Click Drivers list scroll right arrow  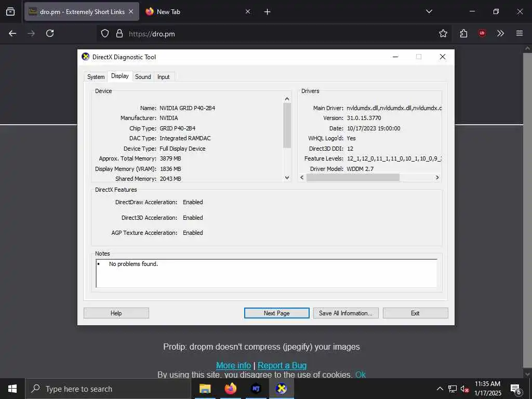tap(437, 178)
